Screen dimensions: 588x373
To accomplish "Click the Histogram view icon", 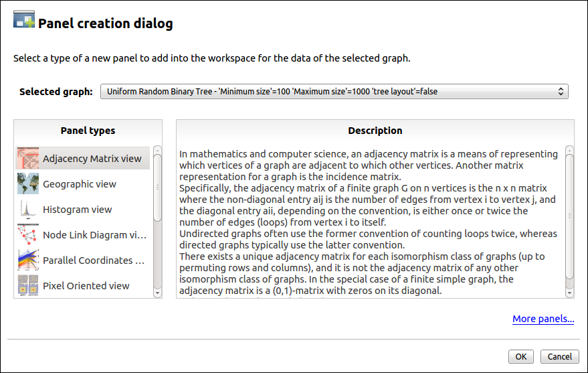I will (x=27, y=210).
